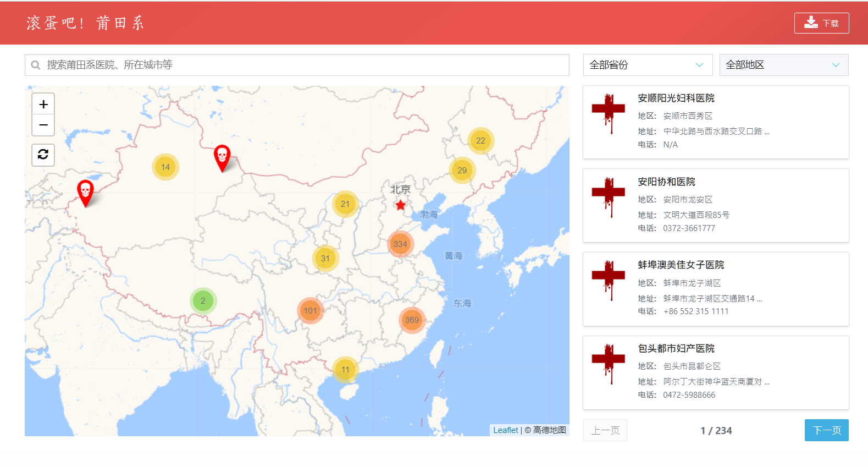
Task: Click the skull marker on the western border
Action: pos(85,193)
